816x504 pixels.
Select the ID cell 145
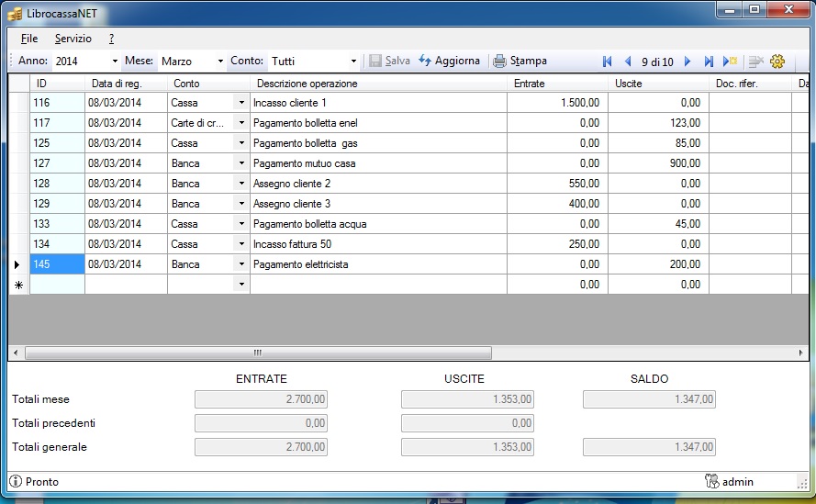(x=57, y=264)
